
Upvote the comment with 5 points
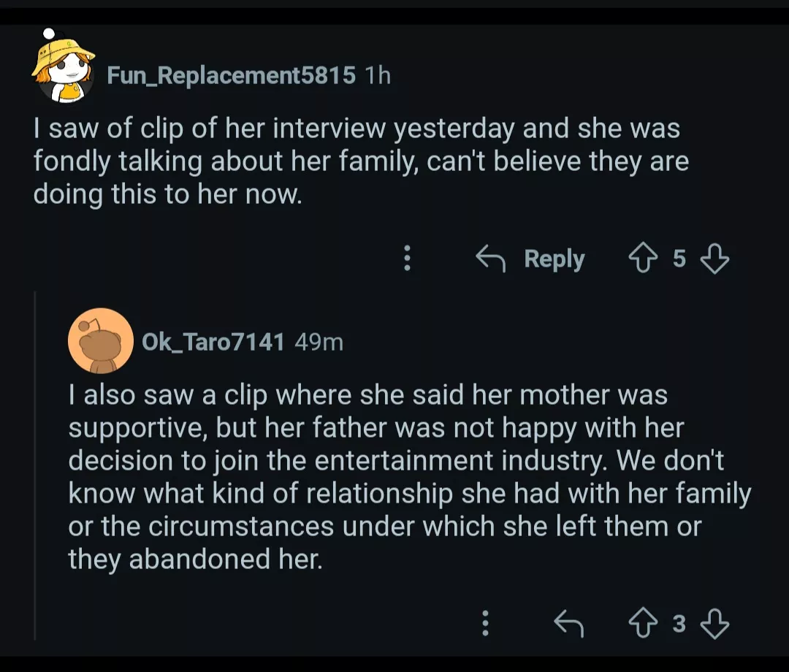(644, 259)
